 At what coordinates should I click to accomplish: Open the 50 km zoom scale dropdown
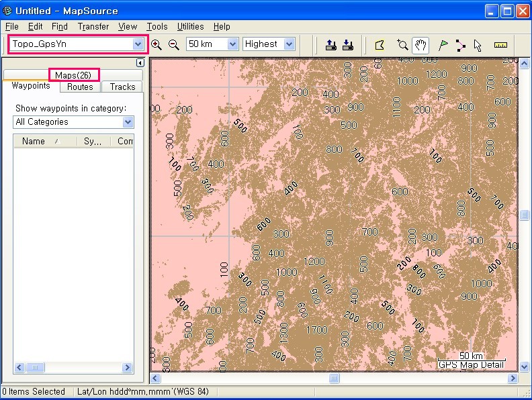(232, 44)
